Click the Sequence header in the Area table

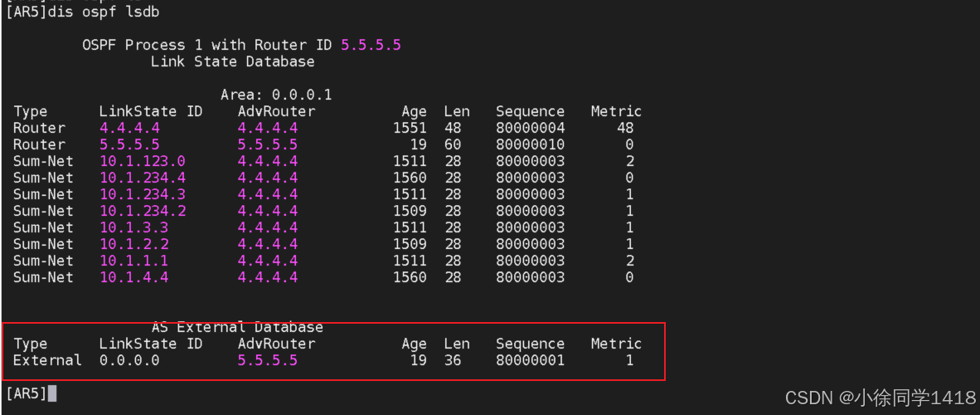coord(530,111)
